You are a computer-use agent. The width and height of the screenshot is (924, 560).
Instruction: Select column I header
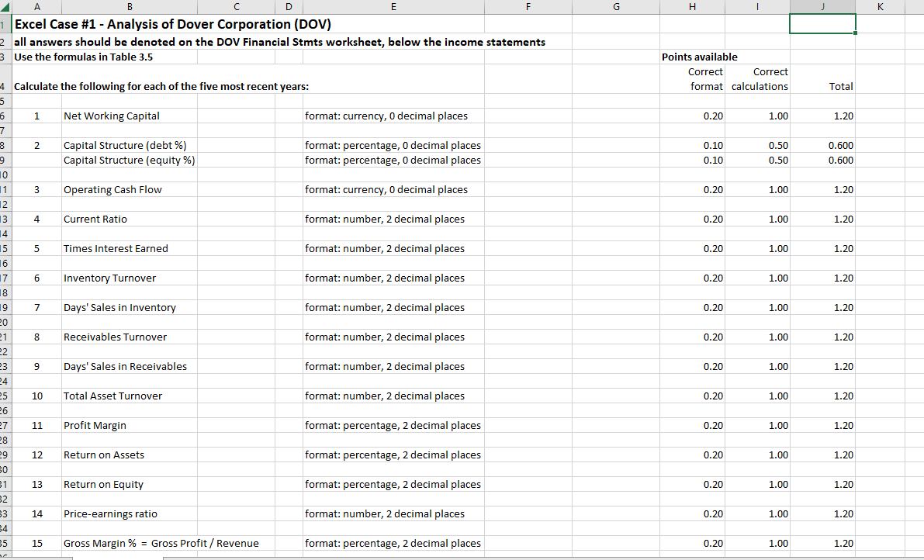pyautogui.click(x=757, y=7)
